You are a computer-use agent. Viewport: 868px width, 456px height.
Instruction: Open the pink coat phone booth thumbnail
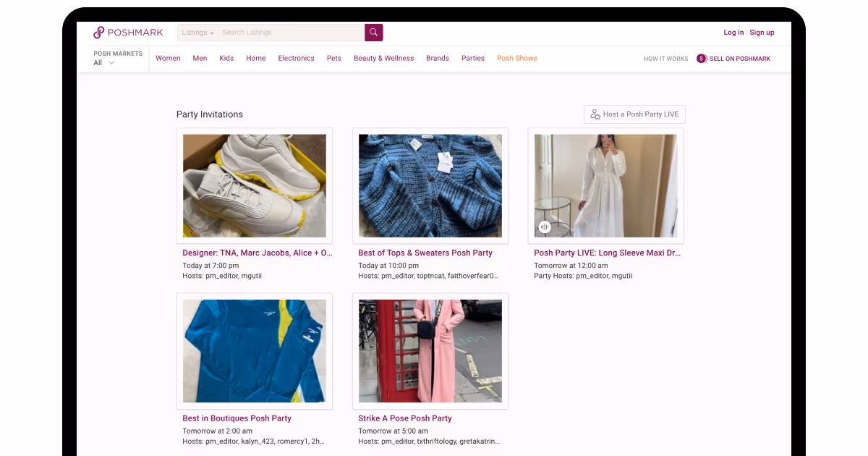(430, 351)
